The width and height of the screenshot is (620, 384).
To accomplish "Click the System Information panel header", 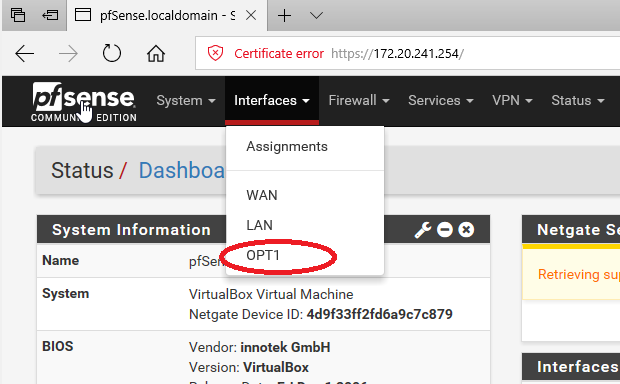I will tap(131, 229).
